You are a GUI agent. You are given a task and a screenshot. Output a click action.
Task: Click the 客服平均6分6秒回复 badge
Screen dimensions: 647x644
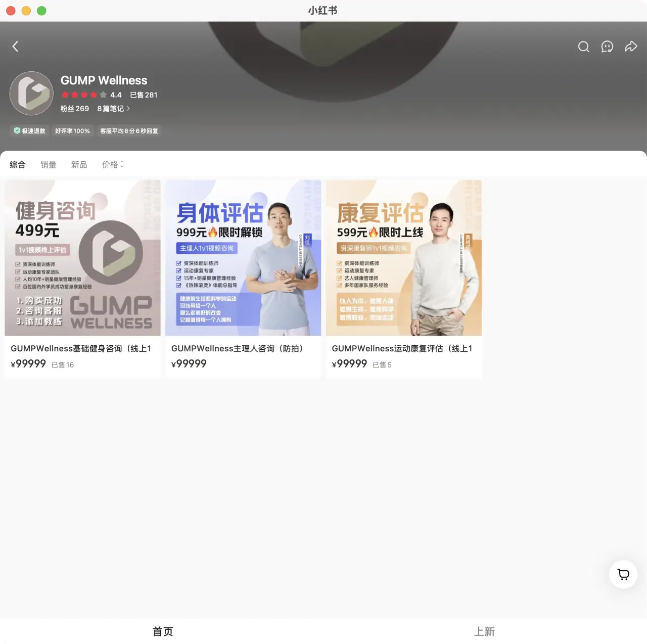129,131
